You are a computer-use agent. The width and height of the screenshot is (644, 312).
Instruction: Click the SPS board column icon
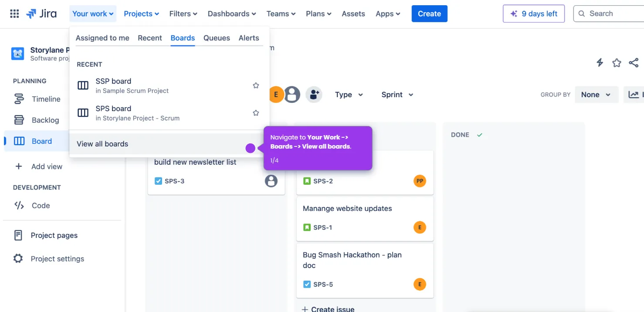pyautogui.click(x=83, y=113)
